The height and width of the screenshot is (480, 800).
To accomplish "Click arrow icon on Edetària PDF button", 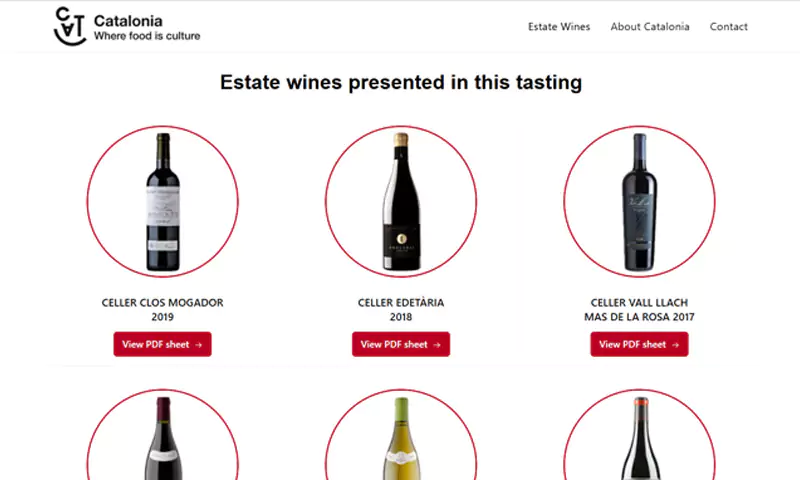I will point(437,345).
